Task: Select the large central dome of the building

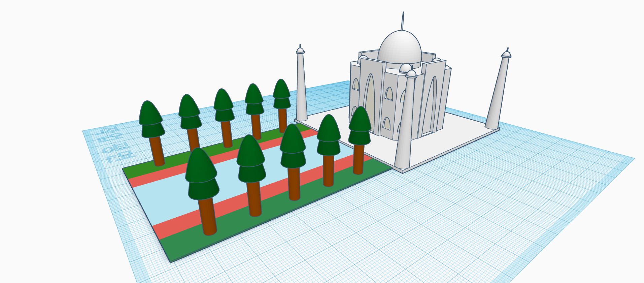Action: [400, 47]
